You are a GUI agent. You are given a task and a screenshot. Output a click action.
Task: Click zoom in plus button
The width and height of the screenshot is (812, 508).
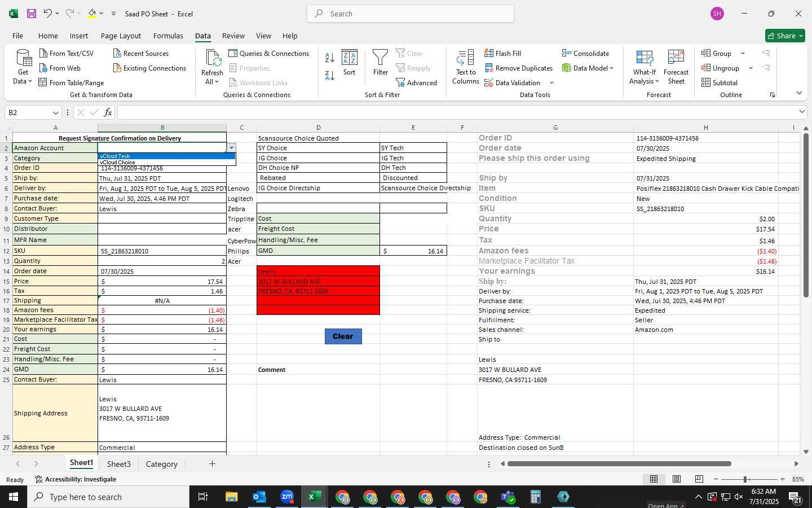click(x=783, y=479)
